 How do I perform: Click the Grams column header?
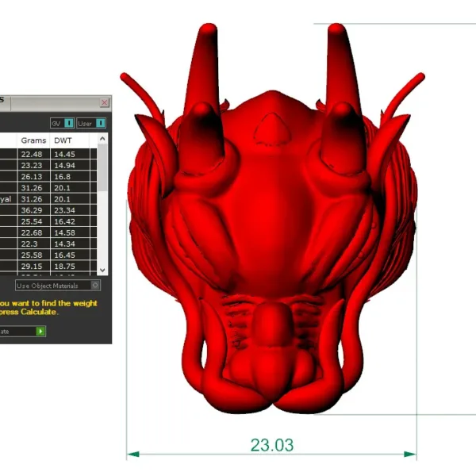pos(33,140)
